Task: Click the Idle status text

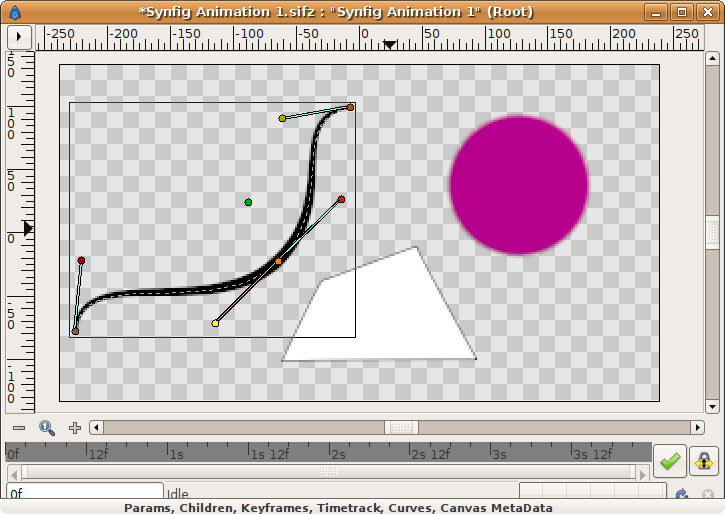Action: (178, 494)
